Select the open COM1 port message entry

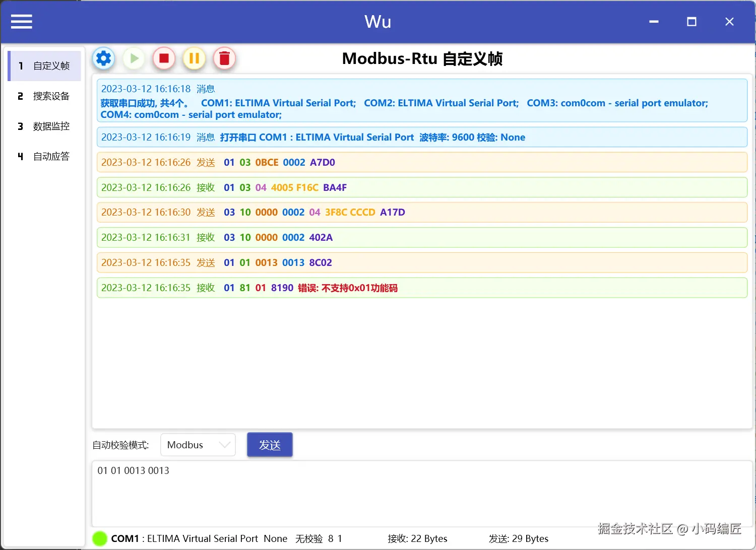pos(421,137)
